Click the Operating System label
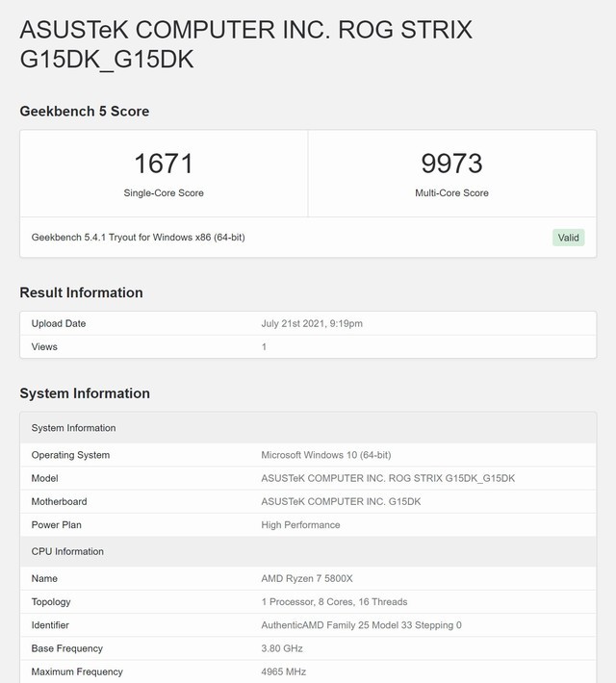 coord(70,455)
